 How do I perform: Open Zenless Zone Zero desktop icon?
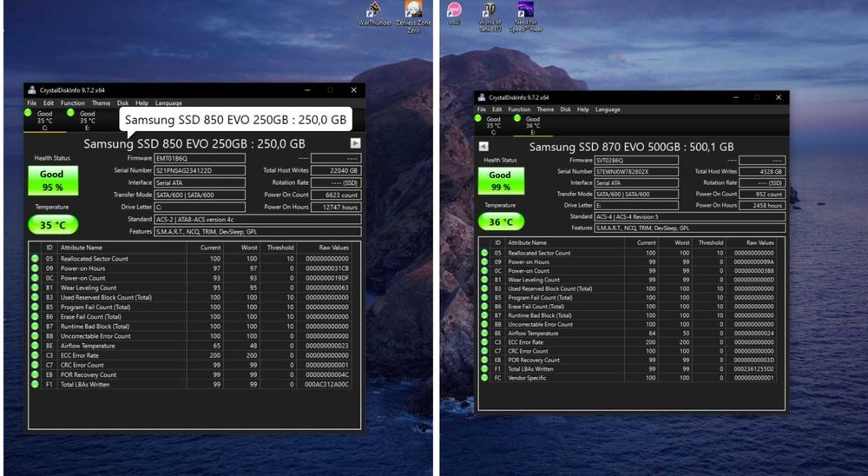pyautogui.click(x=413, y=17)
